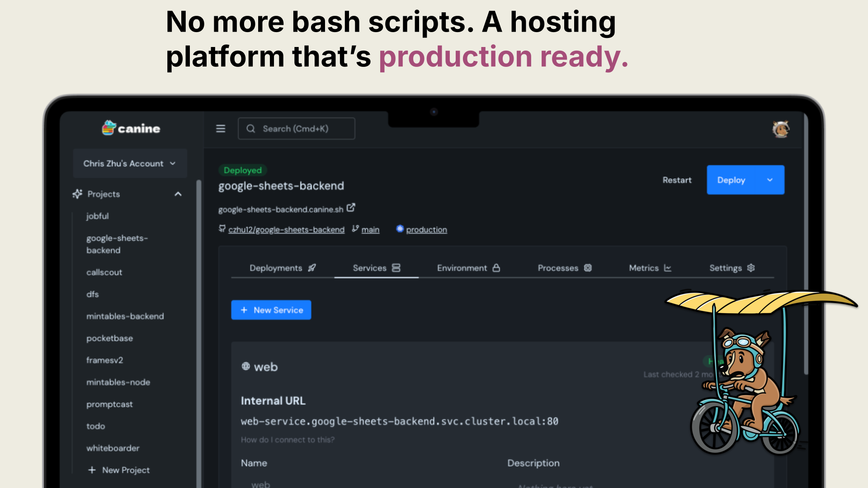Open the user avatar menu
This screenshot has width=868, height=488.
coord(781,129)
